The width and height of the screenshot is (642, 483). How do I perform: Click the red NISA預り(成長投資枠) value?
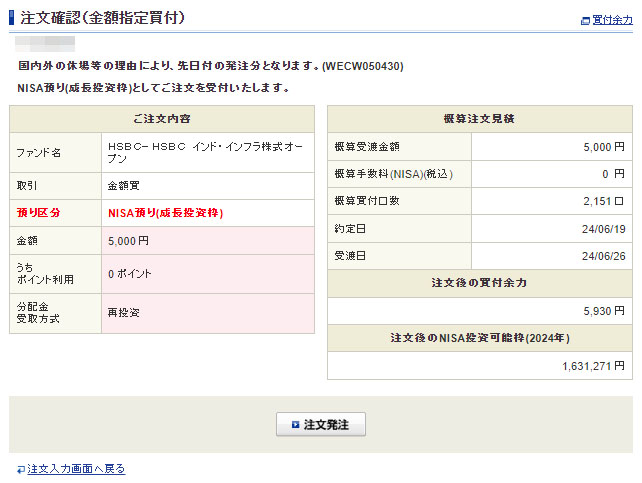[x=165, y=213]
